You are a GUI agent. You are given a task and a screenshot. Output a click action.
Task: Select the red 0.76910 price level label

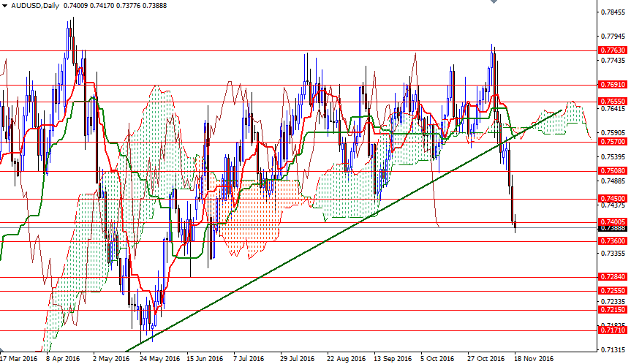click(613, 85)
